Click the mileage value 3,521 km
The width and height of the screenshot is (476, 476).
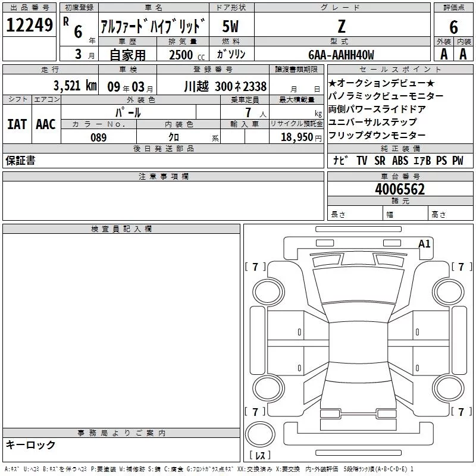[75, 86]
